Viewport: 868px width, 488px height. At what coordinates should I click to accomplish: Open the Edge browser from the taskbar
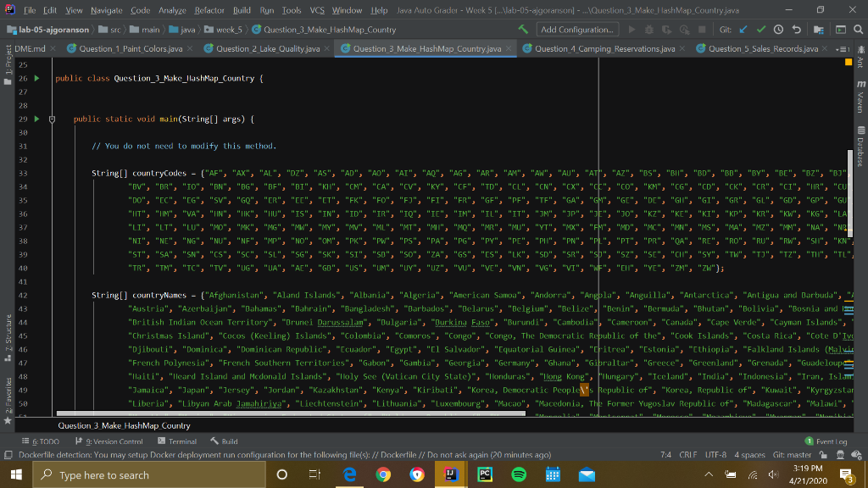[350, 474]
